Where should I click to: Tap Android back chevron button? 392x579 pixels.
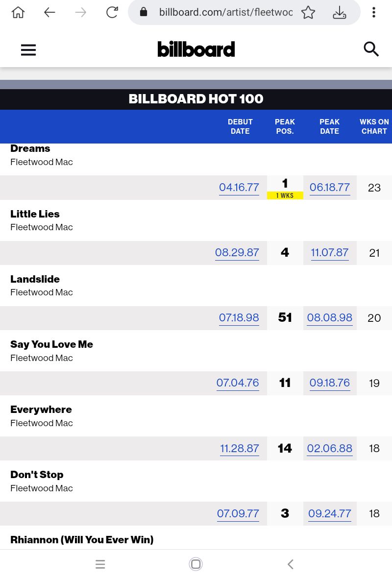tap(291, 564)
